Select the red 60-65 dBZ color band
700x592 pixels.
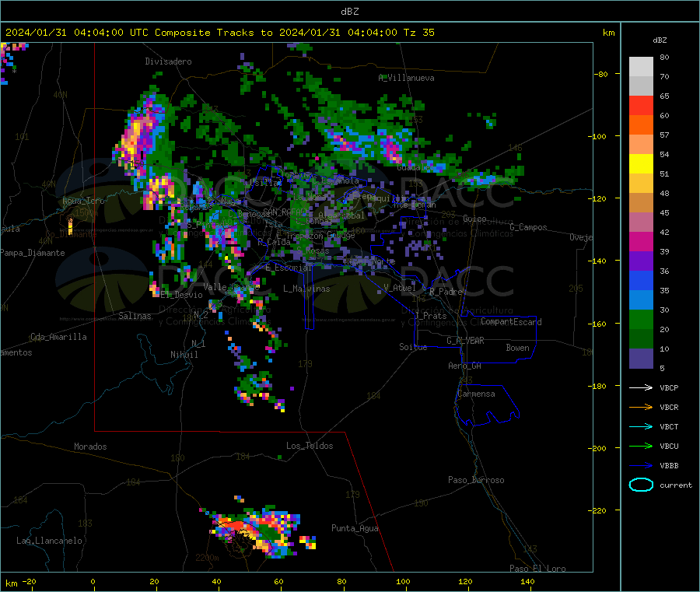[x=641, y=105]
